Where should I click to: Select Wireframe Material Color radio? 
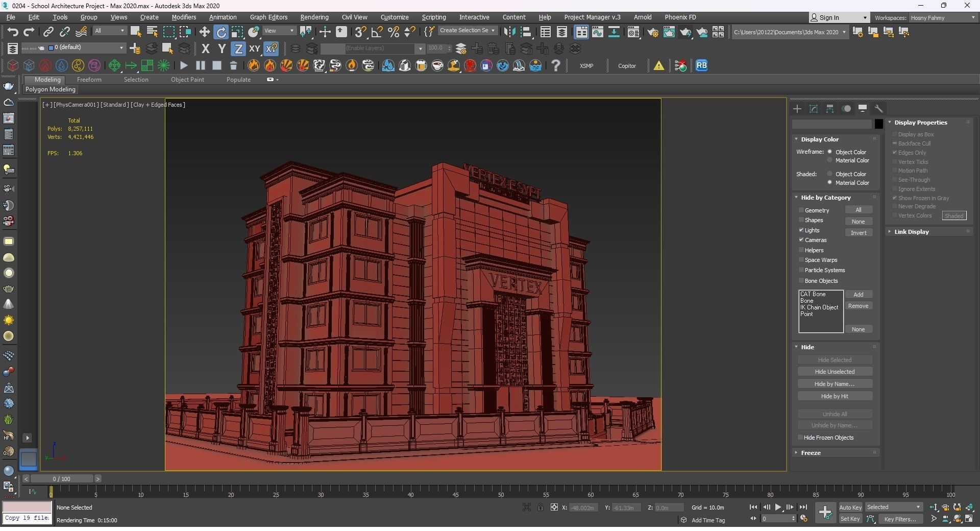coord(830,160)
